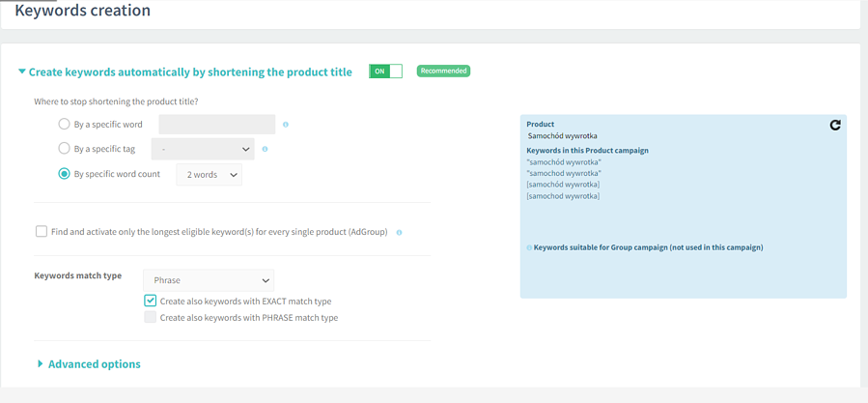868x403 pixels.
Task: Click the green Recommended badge
Action: [x=443, y=72]
